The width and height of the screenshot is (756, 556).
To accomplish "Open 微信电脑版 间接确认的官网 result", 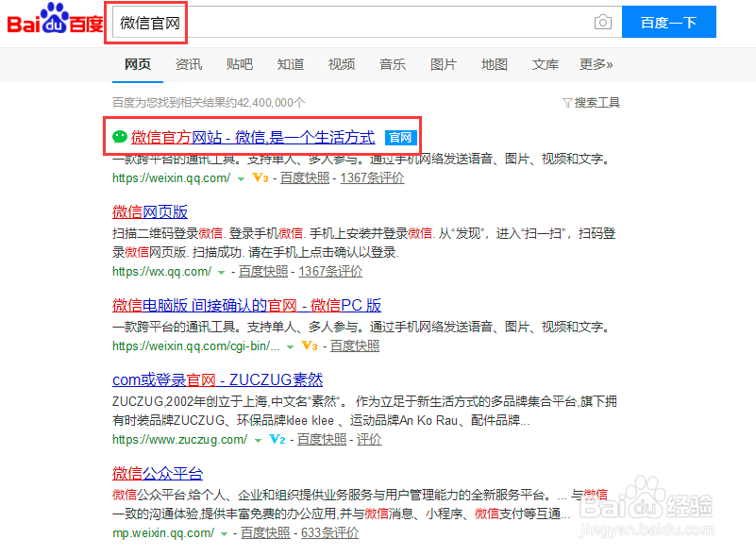I will [x=247, y=305].
